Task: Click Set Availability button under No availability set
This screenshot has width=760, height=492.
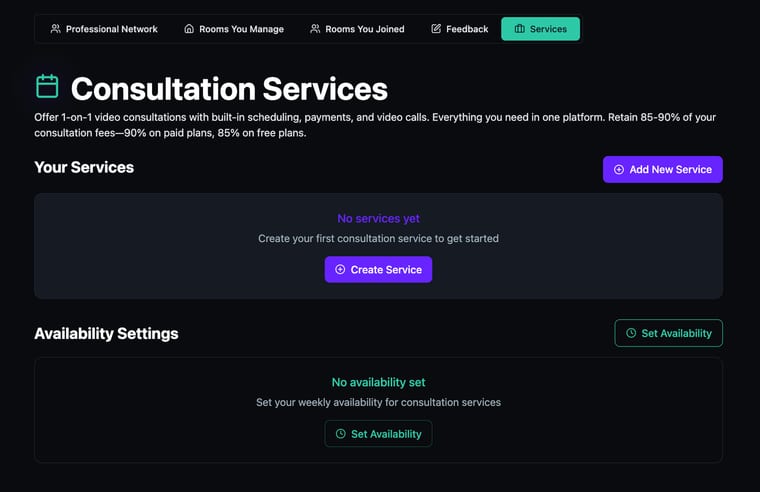Action: [379, 434]
